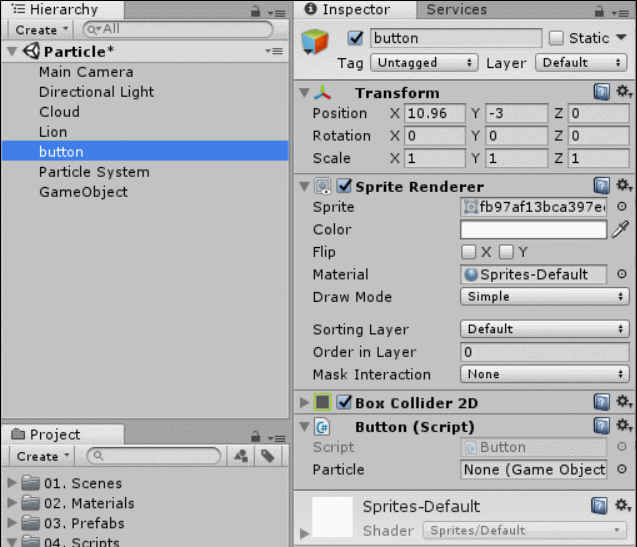This screenshot has height=547, width=637.
Task: Enable the Static checkbox
Action: [556, 38]
